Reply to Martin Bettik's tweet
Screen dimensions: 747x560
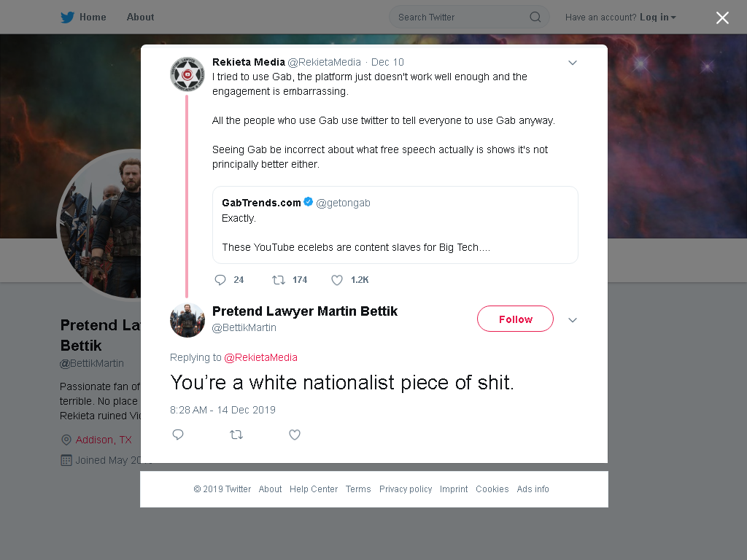(x=178, y=435)
